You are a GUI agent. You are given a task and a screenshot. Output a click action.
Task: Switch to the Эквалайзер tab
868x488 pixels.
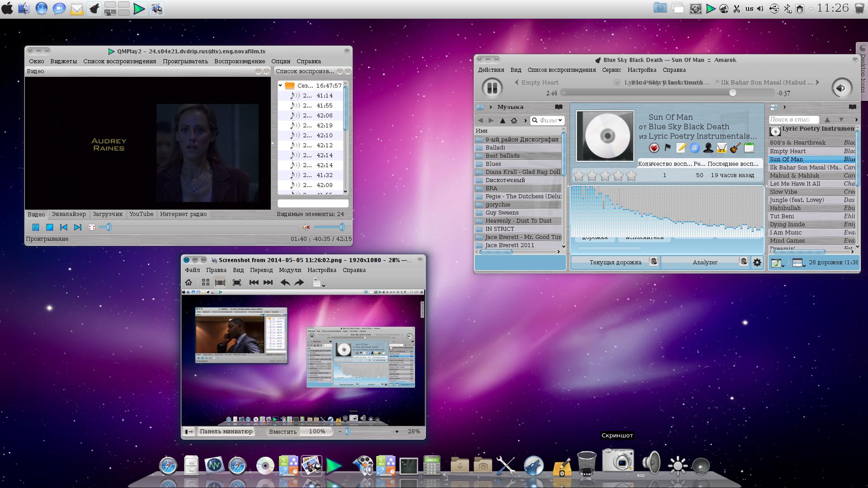tap(69, 214)
